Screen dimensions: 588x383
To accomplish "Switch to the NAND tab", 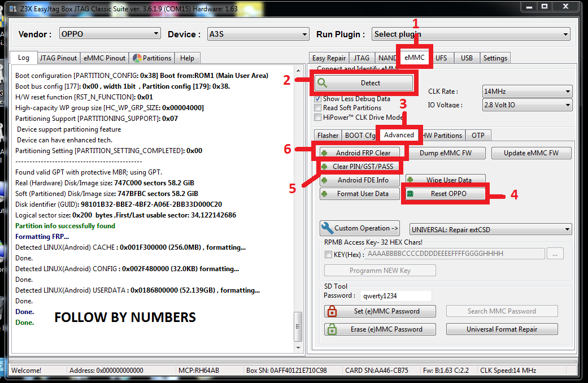I will [386, 58].
